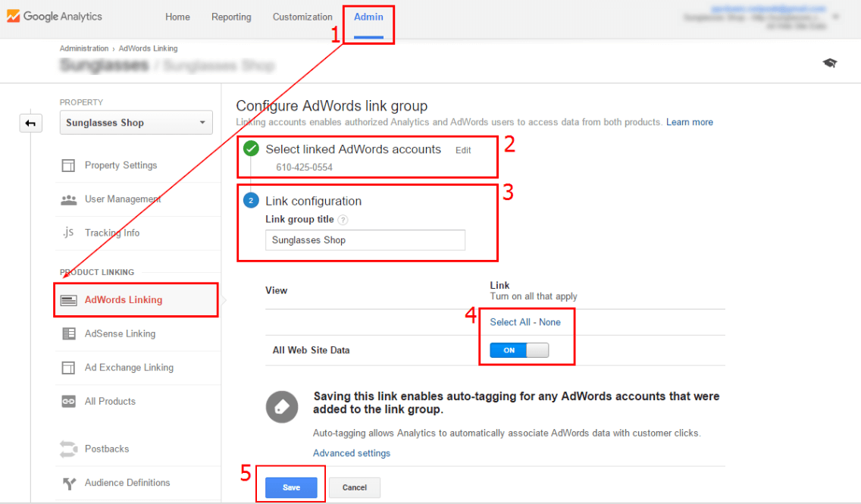This screenshot has width=861, height=504.
Task: Click the account number 610-425-0554
Action: pyautogui.click(x=304, y=167)
